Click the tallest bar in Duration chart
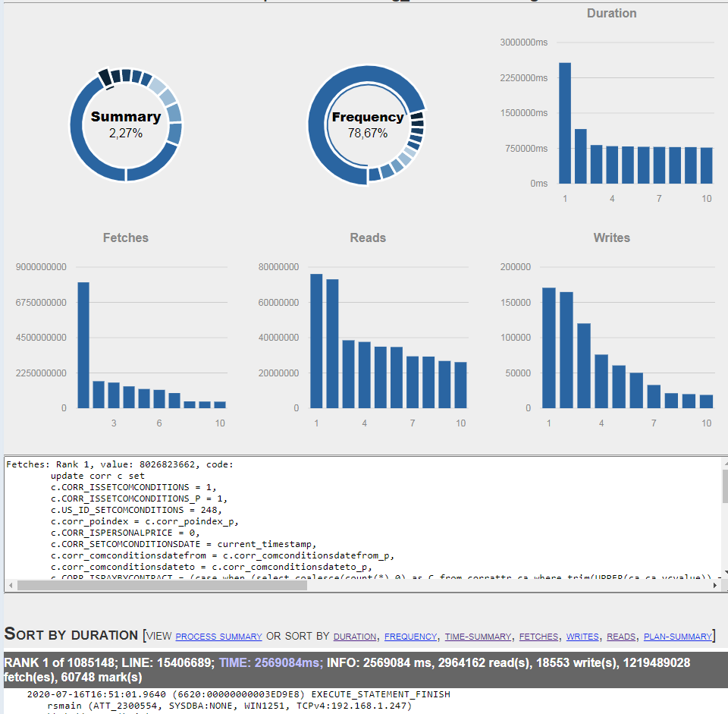 pyautogui.click(x=565, y=123)
